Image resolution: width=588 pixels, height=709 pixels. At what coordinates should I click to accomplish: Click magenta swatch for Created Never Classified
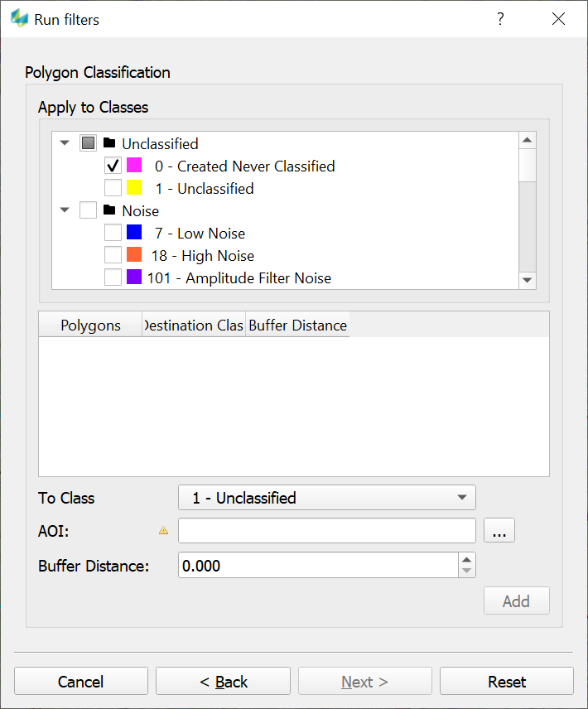134,166
